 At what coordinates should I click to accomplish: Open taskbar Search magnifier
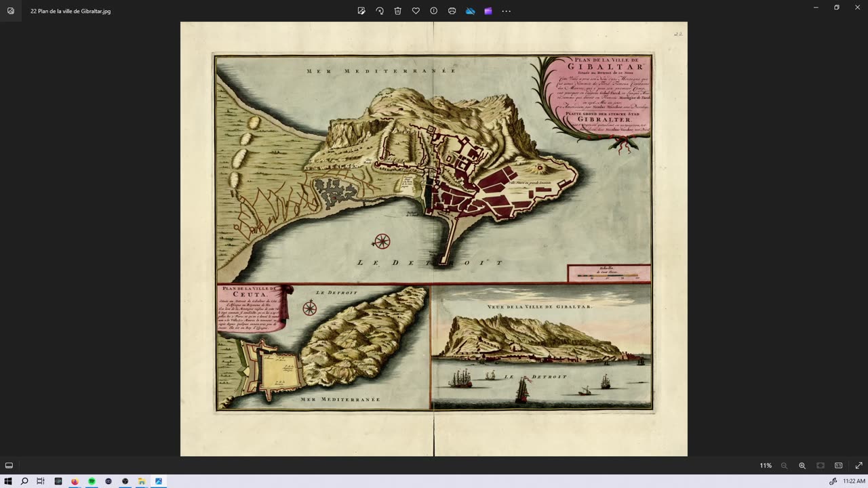point(24,481)
